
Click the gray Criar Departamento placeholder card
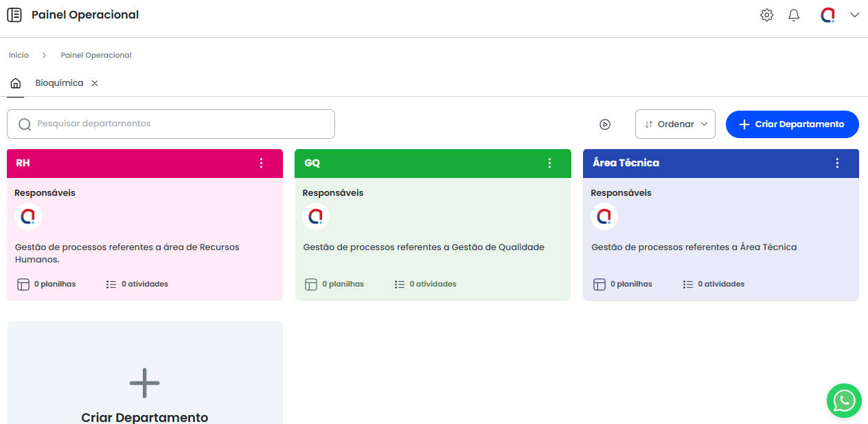pos(144,385)
